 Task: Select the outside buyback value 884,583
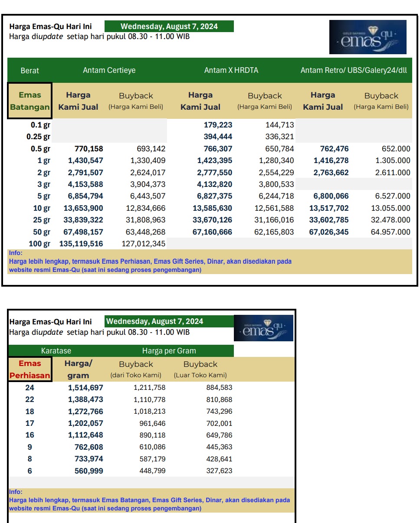220,388
